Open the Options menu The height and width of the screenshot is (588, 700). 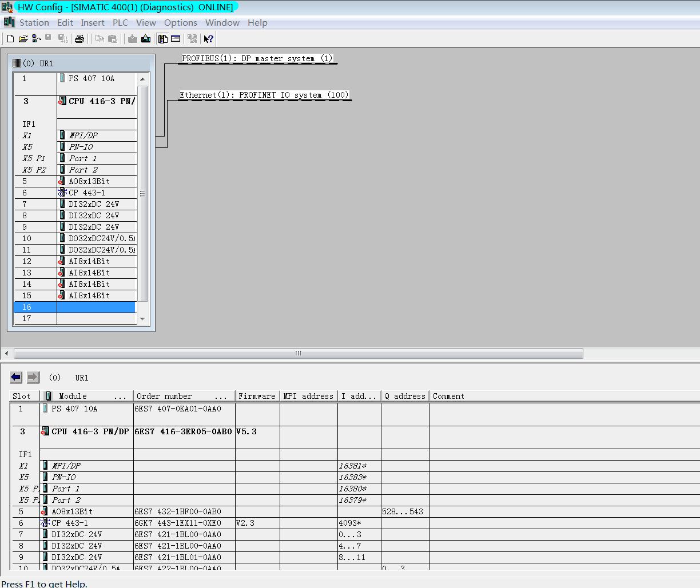181,22
